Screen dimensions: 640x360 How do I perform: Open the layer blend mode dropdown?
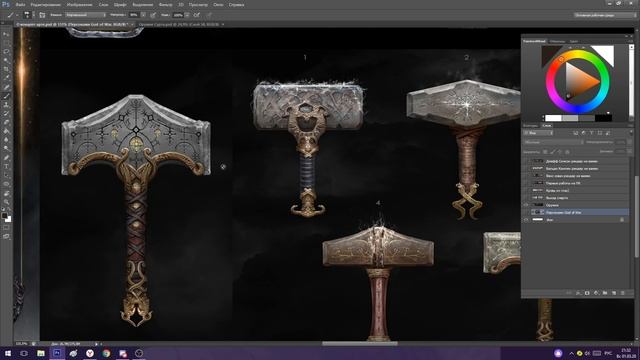coord(553,142)
